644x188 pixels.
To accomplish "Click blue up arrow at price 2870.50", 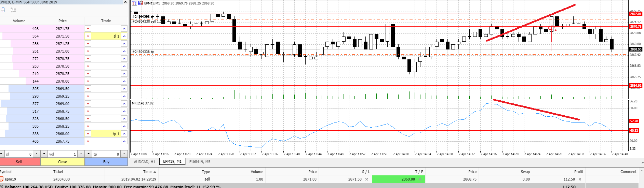I will tap(124, 66).
